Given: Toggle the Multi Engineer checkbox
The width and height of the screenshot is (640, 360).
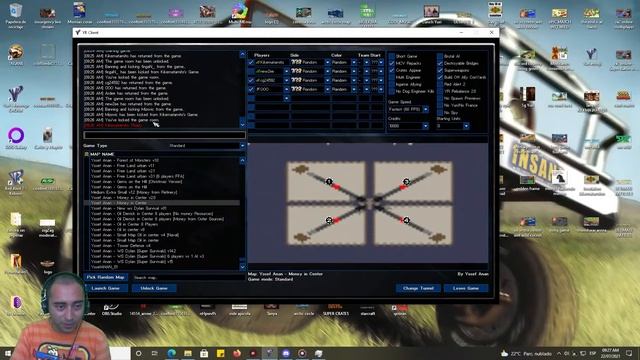Looking at the screenshot, I should click(x=392, y=77).
